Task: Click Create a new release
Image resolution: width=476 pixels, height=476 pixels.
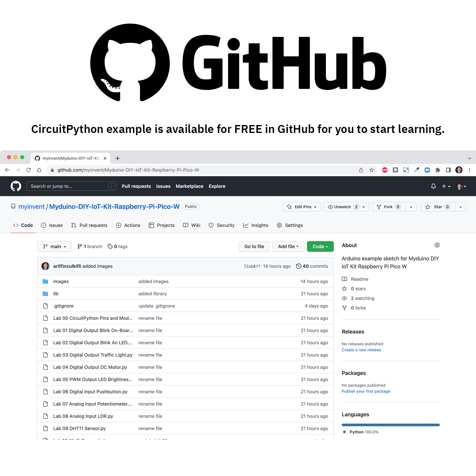Action: 361,350
